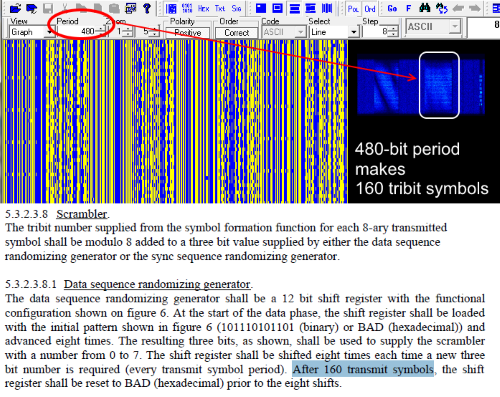This screenshot has height=397, width=500.
Task: Switch to Hex view toolbar icon
Action: point(203,8)
